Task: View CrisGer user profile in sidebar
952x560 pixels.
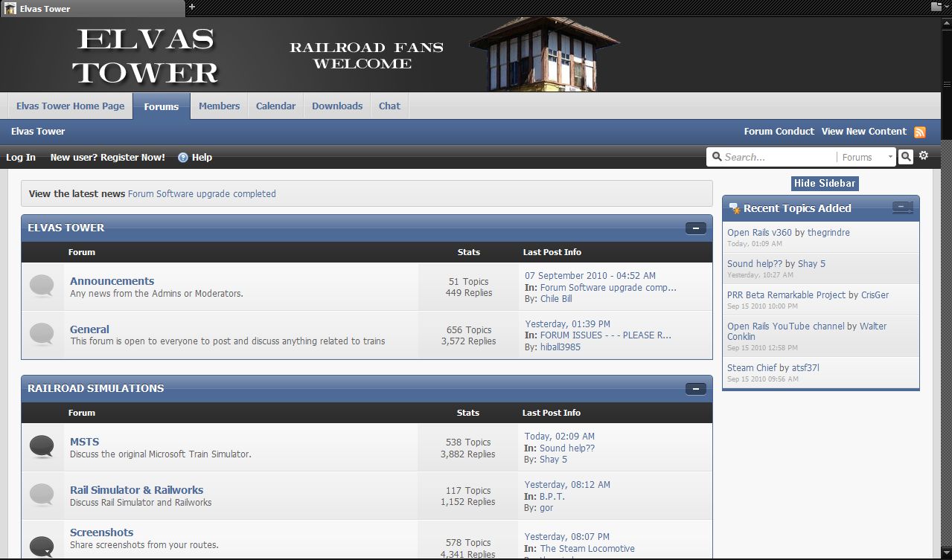Action: pos(875,295)
